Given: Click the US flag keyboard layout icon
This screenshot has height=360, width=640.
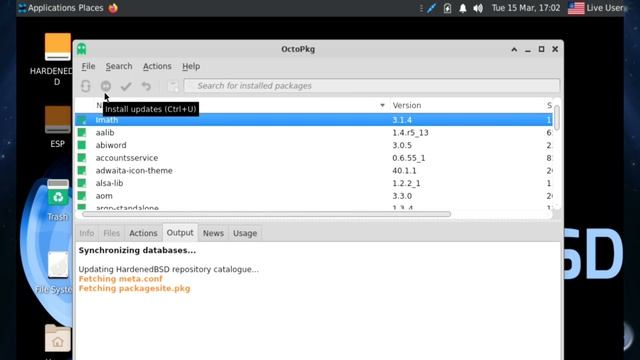Looking at the screenshot, I should tap(576, 8).
